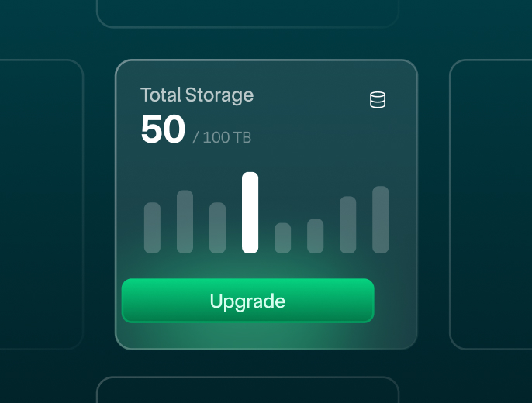Select the shortest bar in the chart
Viewport: 532px width, 403px height.
pyautogui.click(x=282, y=238)
